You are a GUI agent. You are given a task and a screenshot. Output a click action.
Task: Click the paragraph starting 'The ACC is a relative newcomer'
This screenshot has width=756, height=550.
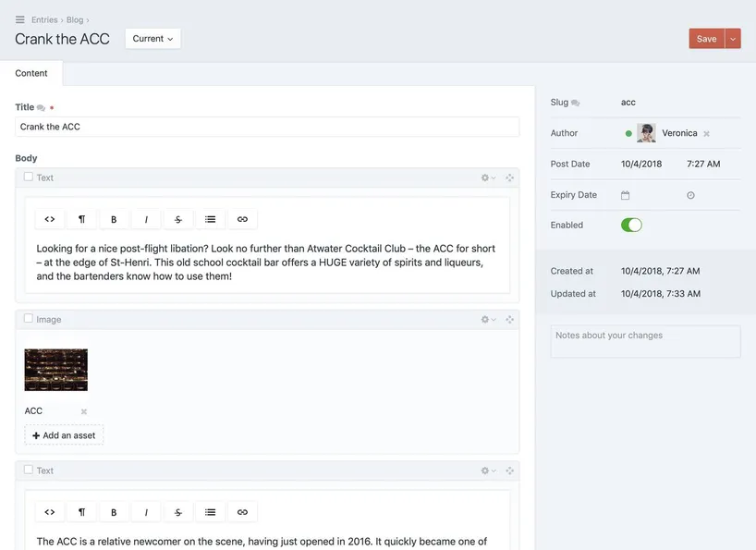pos(262,542)
